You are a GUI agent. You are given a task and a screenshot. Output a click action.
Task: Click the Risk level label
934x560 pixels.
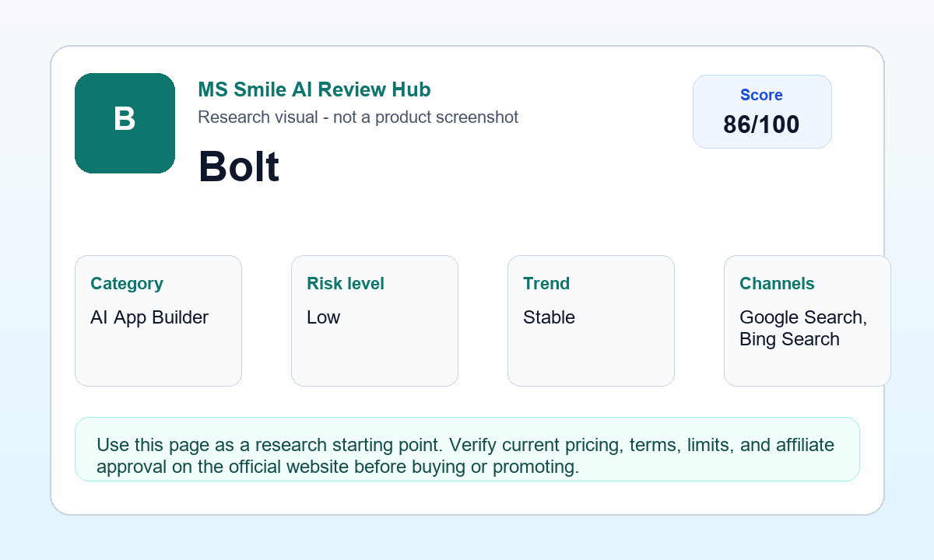click(346, 284)
